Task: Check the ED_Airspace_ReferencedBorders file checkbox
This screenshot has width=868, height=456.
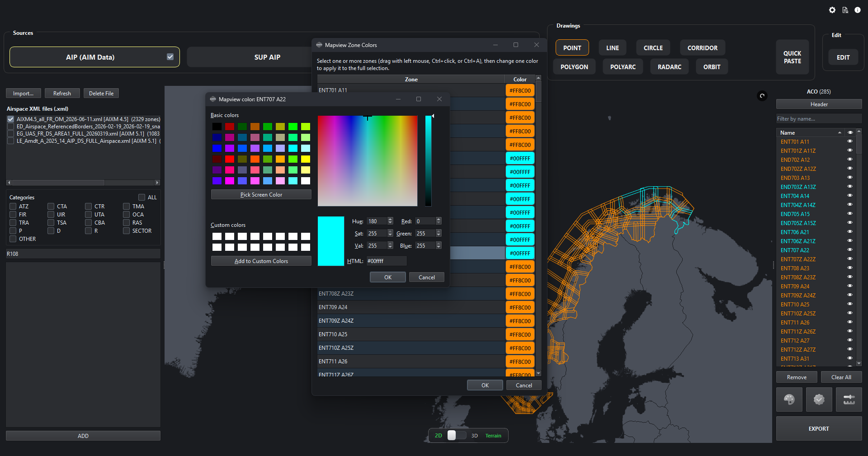Action: pyautogui.click(x=11, y=127)
